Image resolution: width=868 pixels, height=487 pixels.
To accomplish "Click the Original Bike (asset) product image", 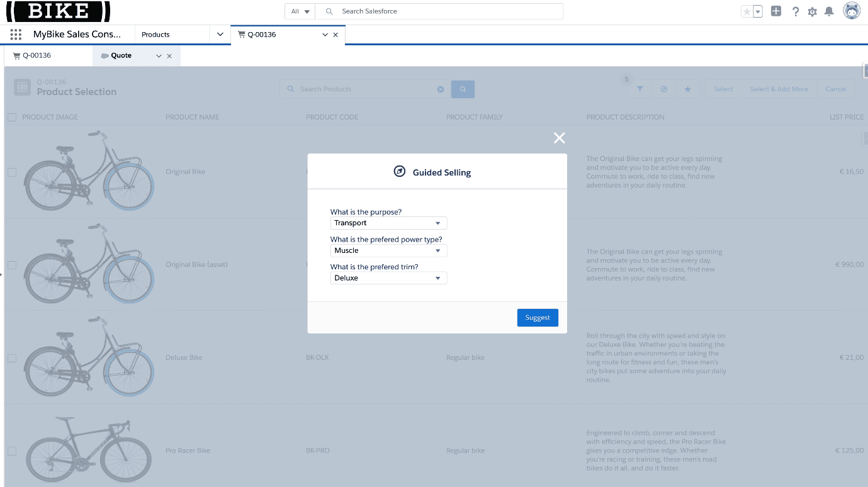I will (89, 264).
